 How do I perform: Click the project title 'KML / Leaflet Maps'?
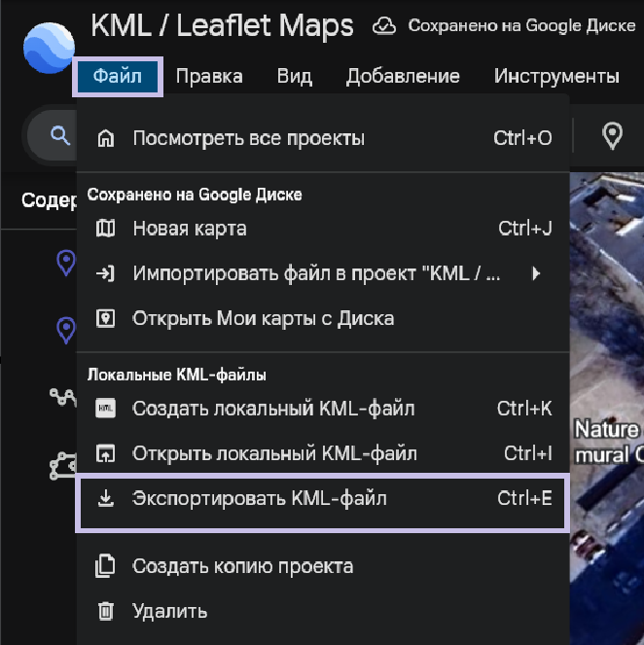[x=222, y=25]
